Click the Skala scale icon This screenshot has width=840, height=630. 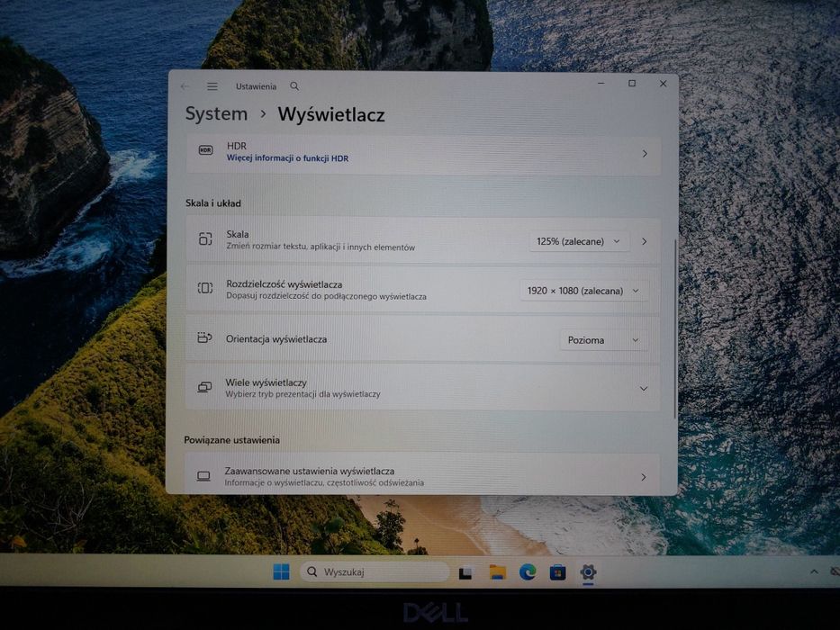(205, 238)
